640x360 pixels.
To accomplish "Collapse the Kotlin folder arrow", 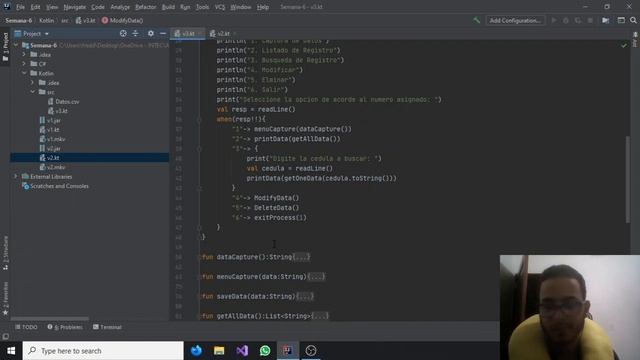I will [24, 73].
